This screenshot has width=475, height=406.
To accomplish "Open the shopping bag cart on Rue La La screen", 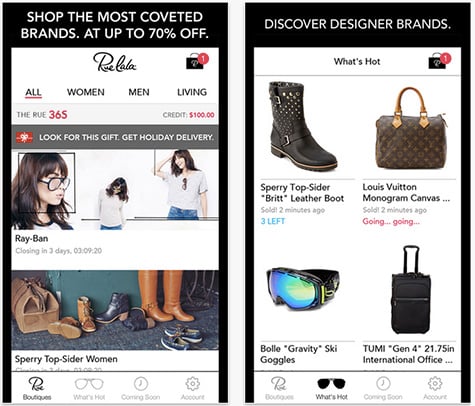I will [196, 61].
